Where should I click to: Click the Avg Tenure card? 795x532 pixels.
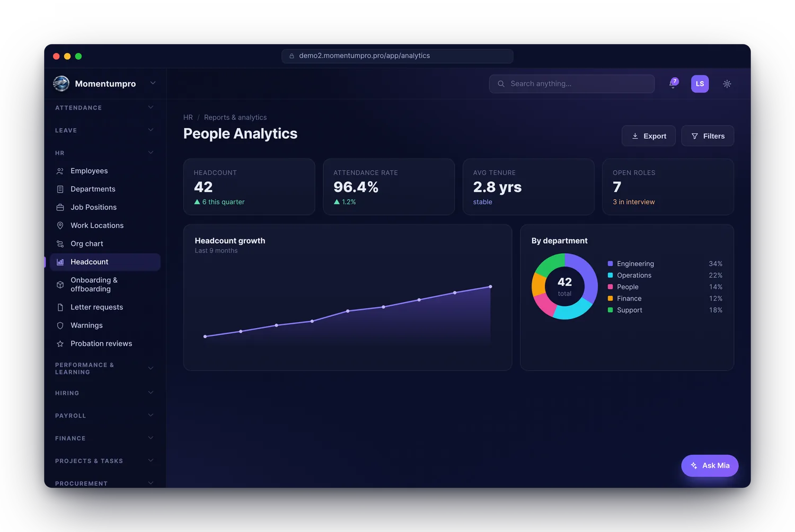click(x=528, y=187)
